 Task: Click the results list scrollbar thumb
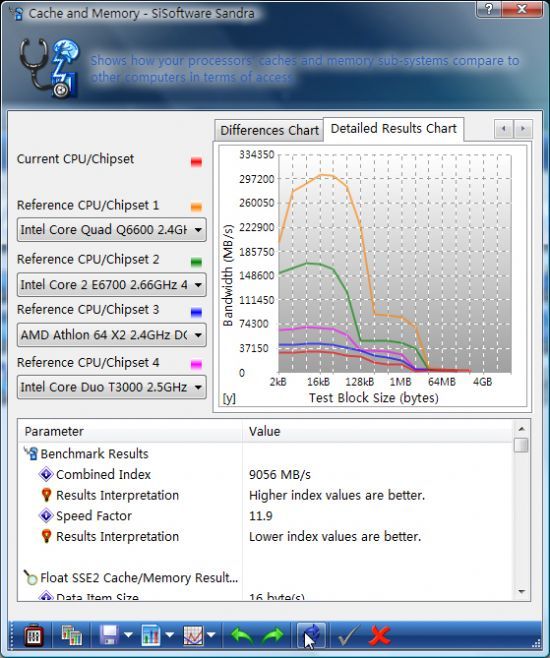pyautogui.click(x=521, y=445)
